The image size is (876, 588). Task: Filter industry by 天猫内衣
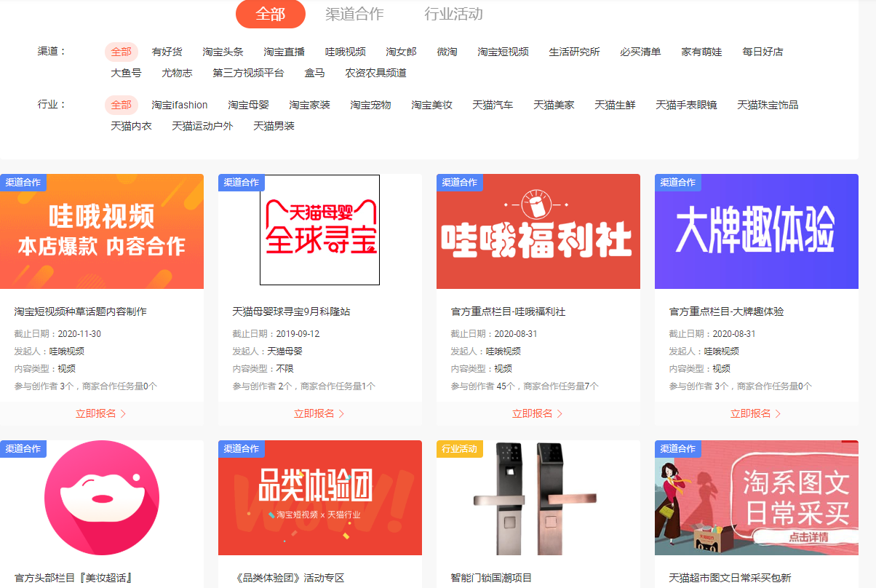[x=131, y=126]
